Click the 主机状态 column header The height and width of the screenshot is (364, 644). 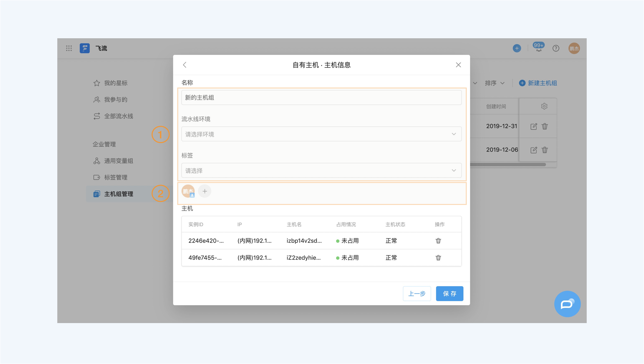(x=395, y=225)
